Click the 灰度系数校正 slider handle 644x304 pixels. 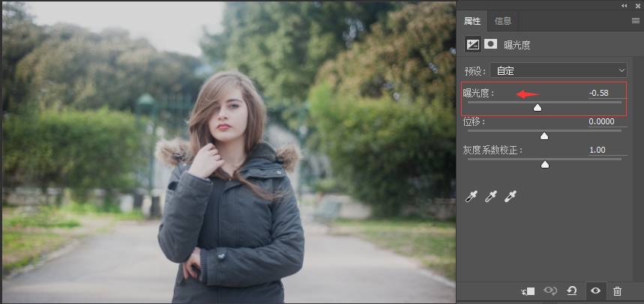pos(544,165)
